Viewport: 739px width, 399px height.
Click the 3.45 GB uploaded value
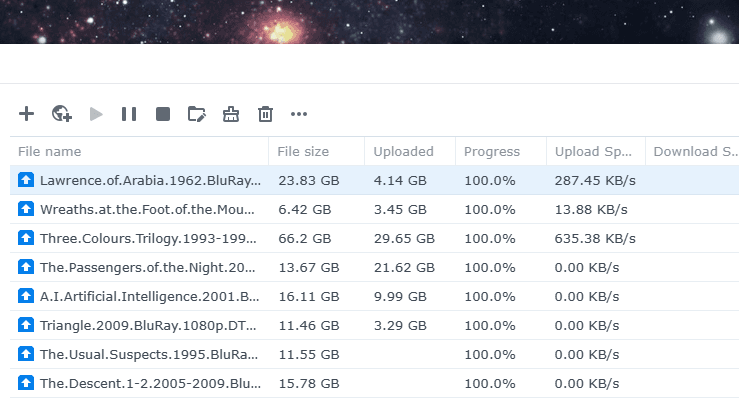400,210
